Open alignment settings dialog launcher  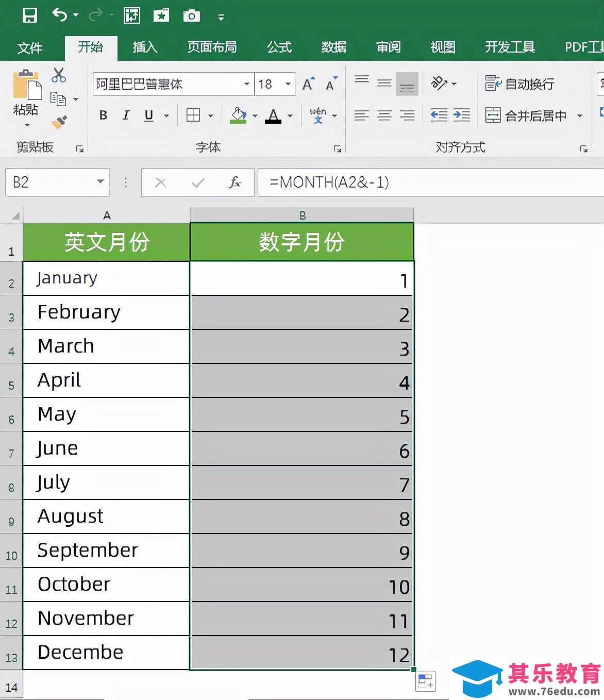pos(584,148)
